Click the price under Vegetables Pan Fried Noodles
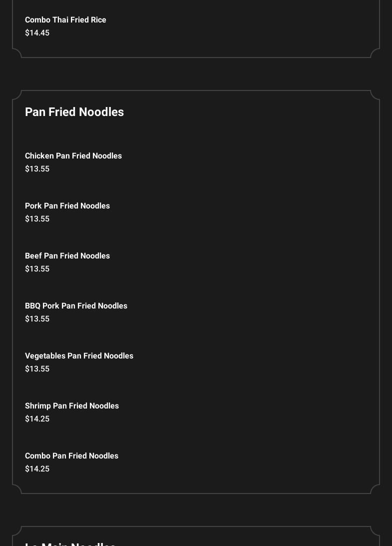This screenshot has width=392, height=546. pos(37,369)
